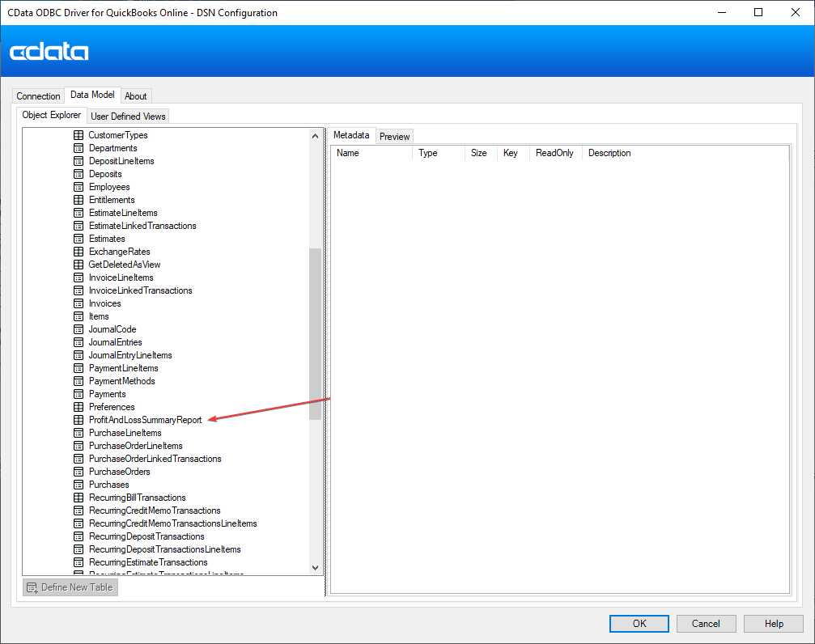This screenshot has height=644, width=815.
Task: Click the icon beside RecurringDepositTransactions
Action: [79, 536]
